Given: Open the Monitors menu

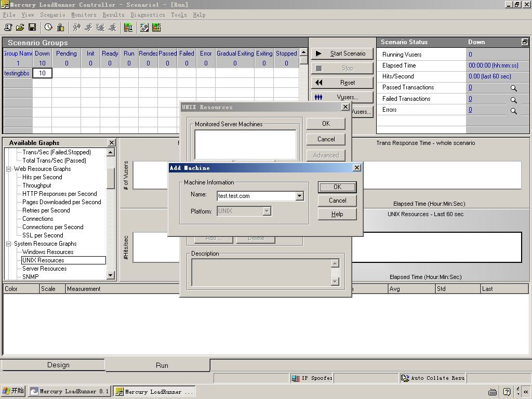Looking at the screenshot, I should click(x=84, y=15).
